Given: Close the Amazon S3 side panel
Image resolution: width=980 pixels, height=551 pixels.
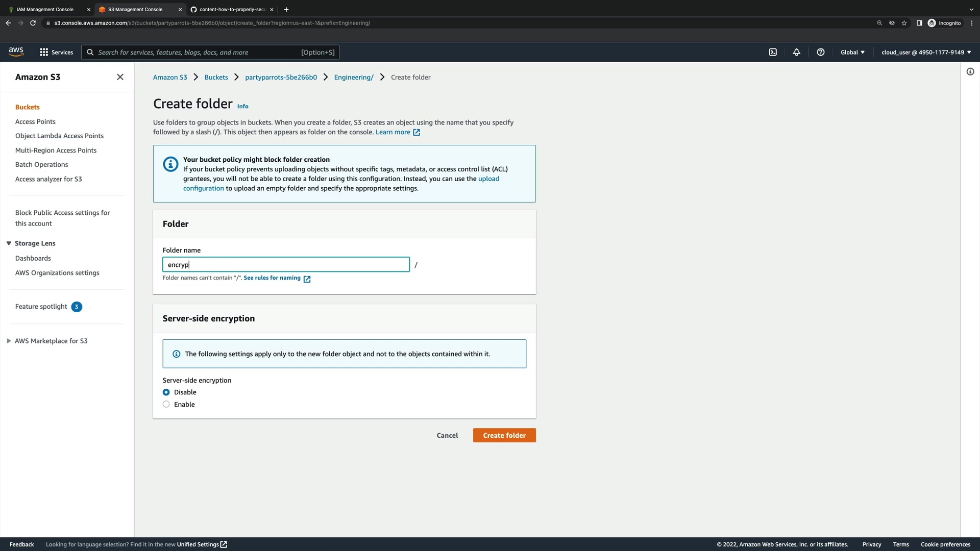Looking at the screenshot, I should point(120,77).
